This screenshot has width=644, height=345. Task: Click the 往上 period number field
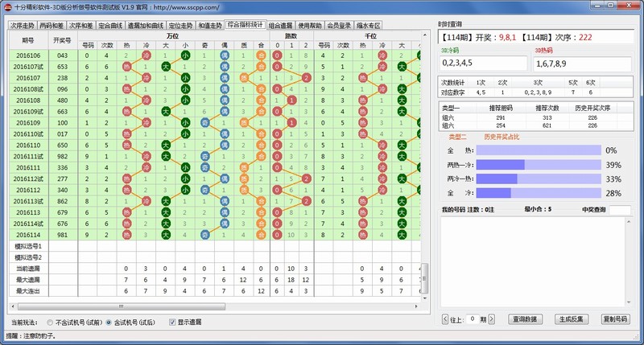[473, 319]
